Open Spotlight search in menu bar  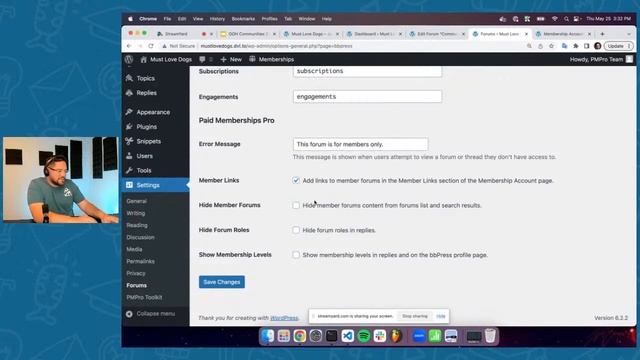click(566, 19)
